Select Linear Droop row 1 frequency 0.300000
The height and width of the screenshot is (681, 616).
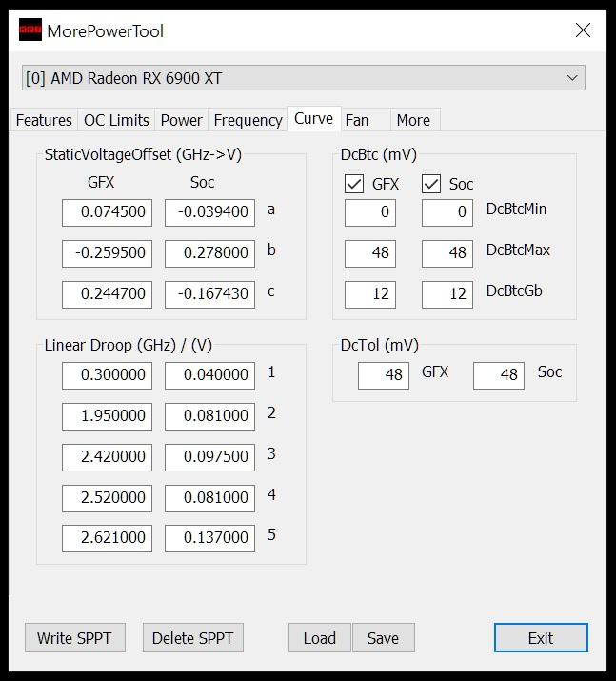[x=107, y=375]
